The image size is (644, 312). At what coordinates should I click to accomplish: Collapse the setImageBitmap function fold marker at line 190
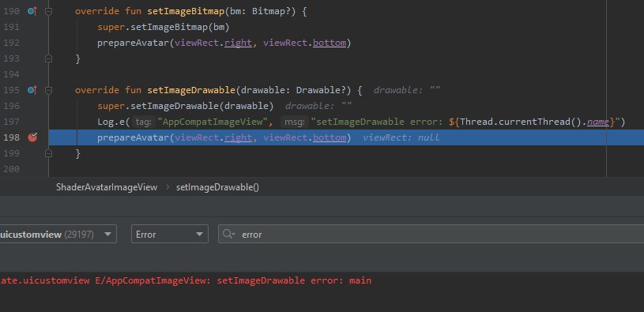[48, 11]
